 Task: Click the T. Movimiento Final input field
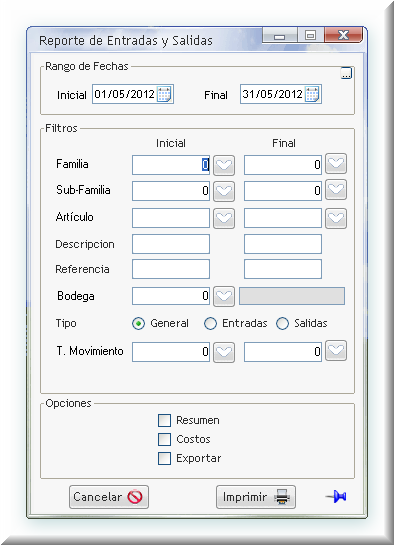(283, 352)
